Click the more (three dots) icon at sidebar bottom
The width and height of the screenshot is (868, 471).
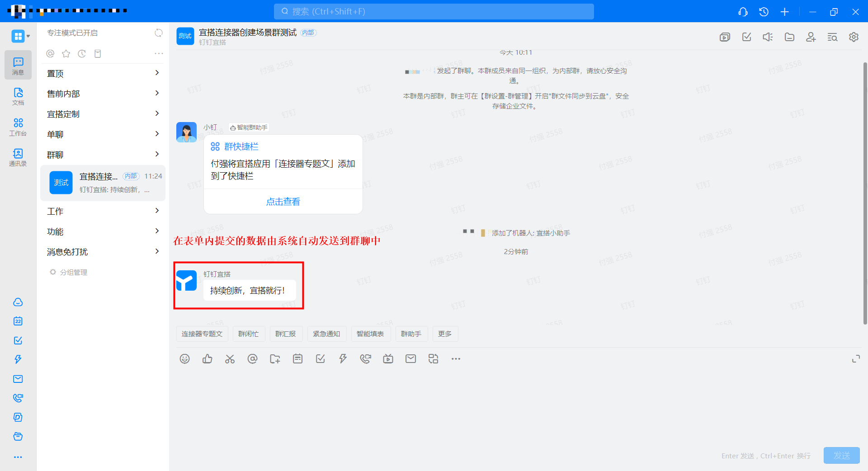coord(18,457)
